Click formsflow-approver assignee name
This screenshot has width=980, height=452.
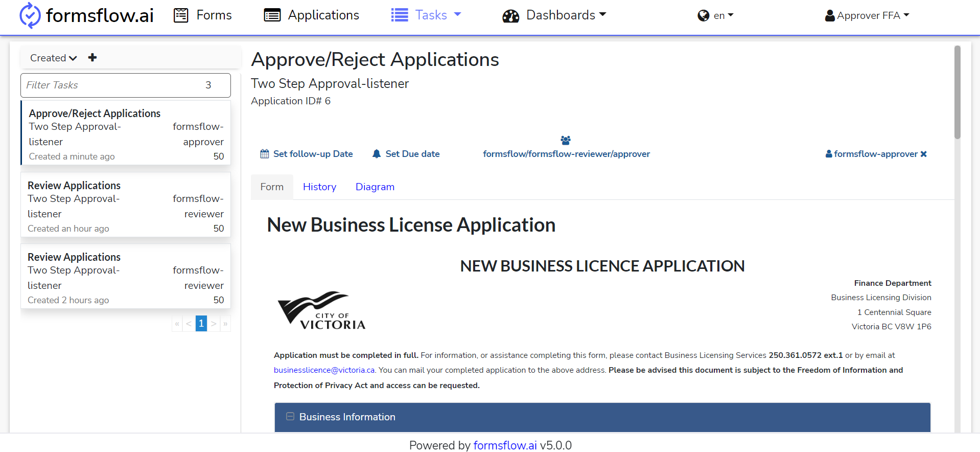876,154
